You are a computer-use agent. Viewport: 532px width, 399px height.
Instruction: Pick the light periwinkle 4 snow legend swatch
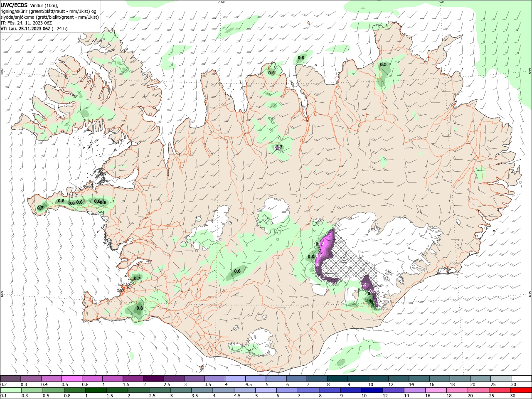(235, 379)
